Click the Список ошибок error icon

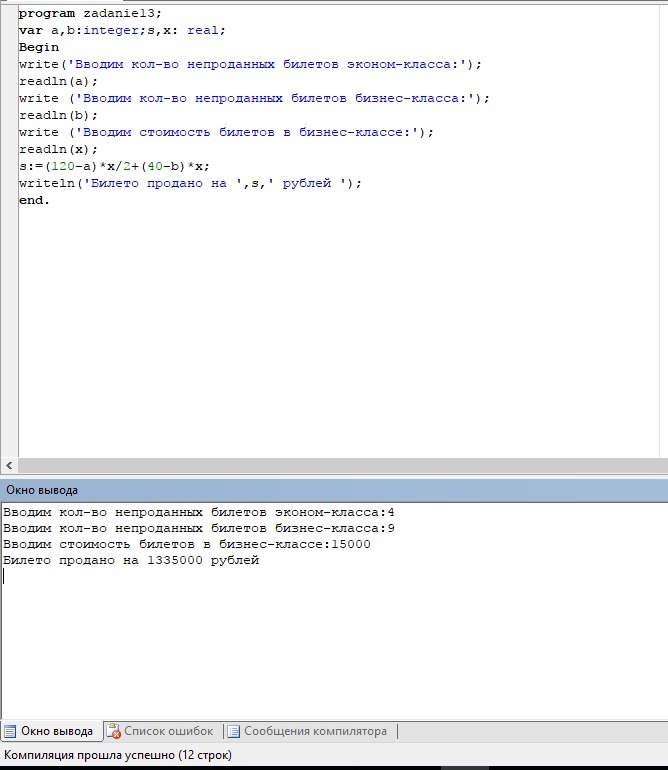(113, 731)
